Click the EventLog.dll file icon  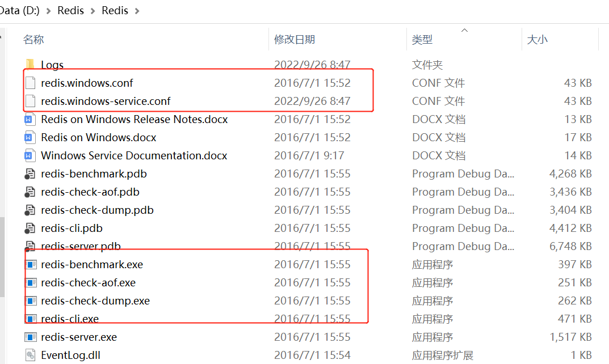(x=30, y=355)
